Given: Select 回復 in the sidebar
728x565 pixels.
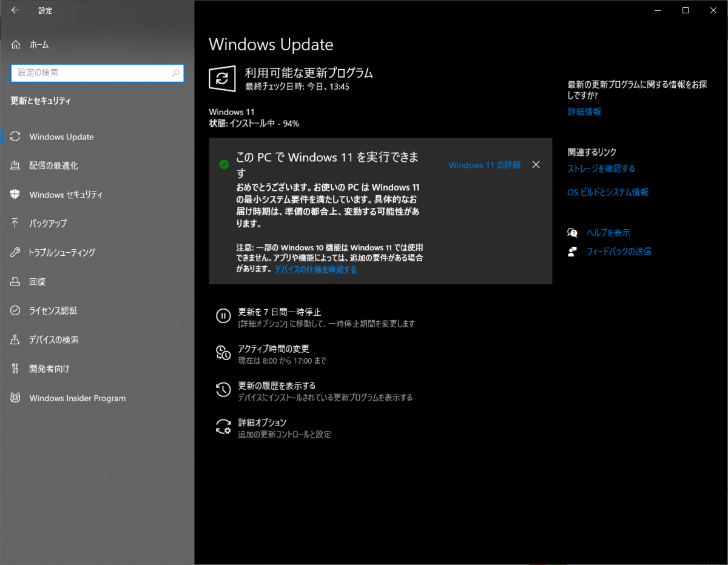Looking at the screenshot, I should pyautogui.click(x=97, y=281).
